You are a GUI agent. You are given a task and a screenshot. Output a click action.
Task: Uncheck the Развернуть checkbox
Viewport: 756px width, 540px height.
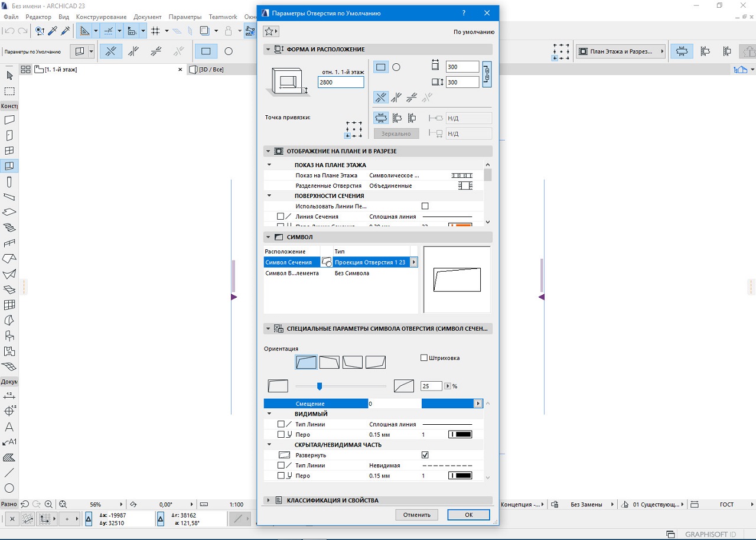(425, 456)
